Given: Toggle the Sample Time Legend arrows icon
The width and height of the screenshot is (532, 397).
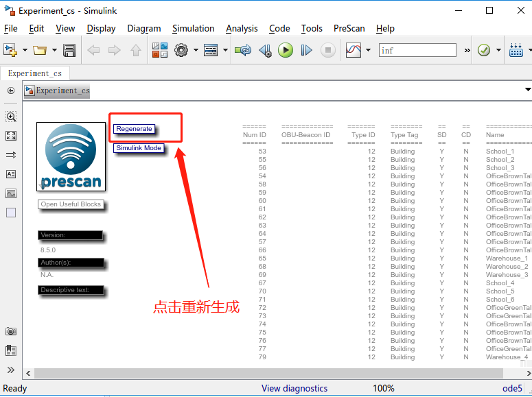Looking at the screenshot, I should click(x=11, y=155).
